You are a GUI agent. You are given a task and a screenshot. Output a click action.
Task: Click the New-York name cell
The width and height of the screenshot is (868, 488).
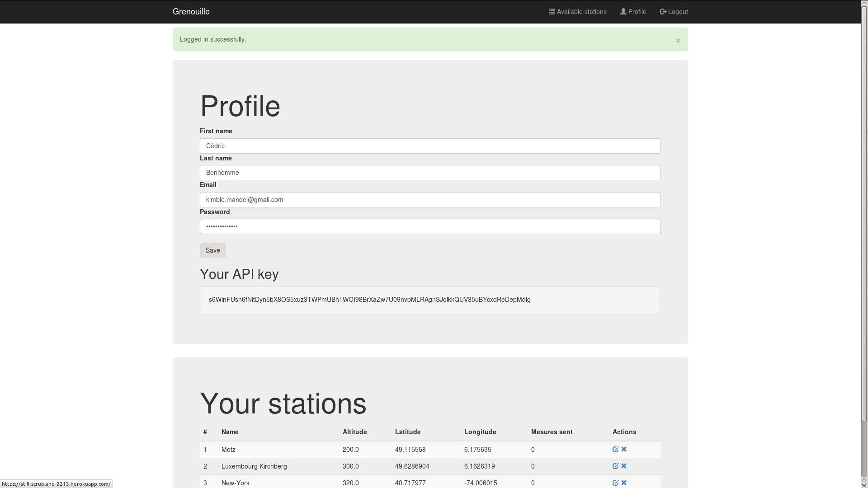click(236, 483)
